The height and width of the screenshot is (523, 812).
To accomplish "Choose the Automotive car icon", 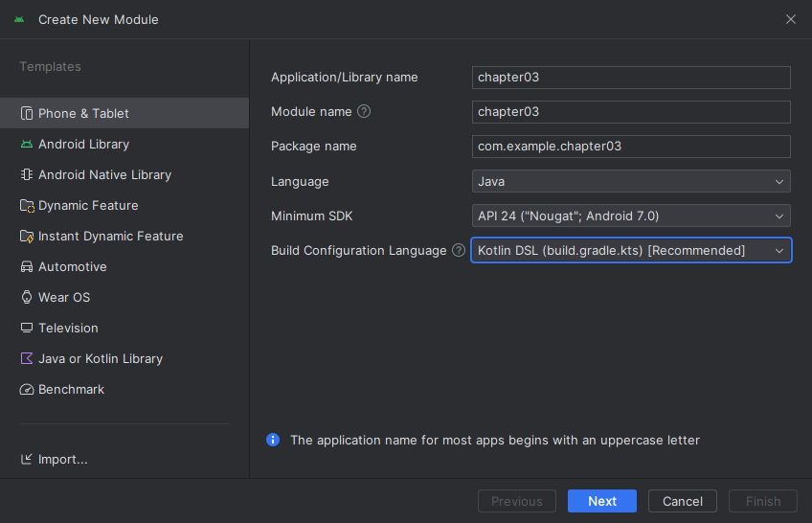I will pyautogui.click(x=27, y=266).
